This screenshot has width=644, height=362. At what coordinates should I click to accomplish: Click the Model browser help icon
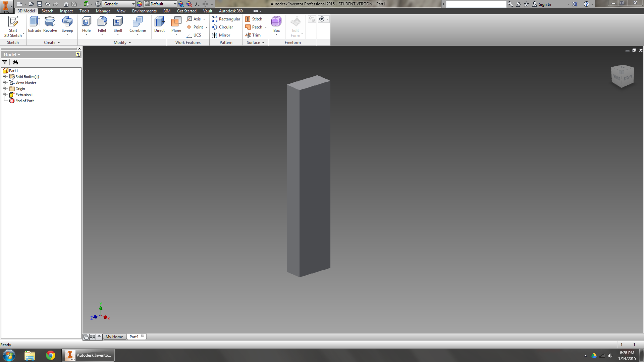tap(78, 54)
